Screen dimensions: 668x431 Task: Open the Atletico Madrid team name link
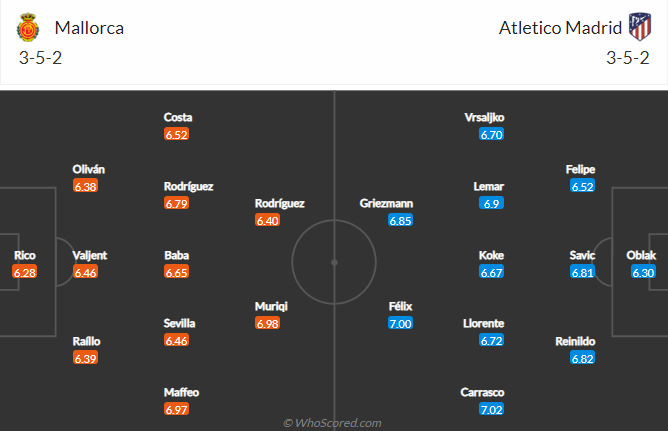point(560,28)
